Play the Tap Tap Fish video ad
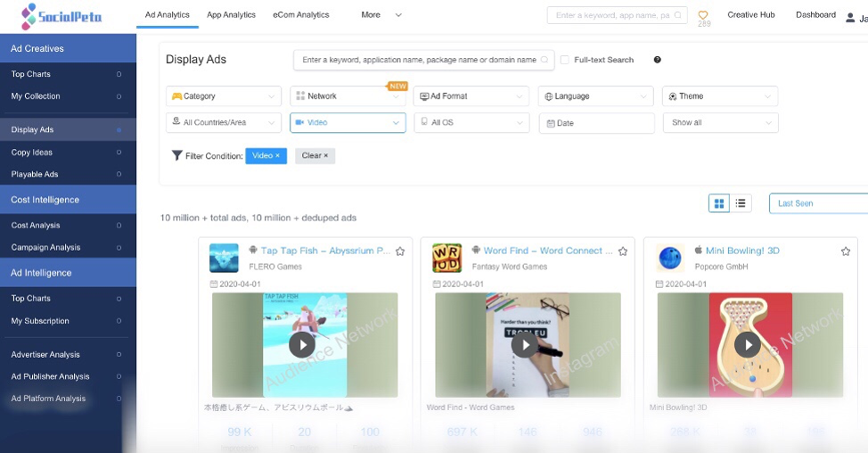The height and width of the screenshot is (453, 868). 302,345
